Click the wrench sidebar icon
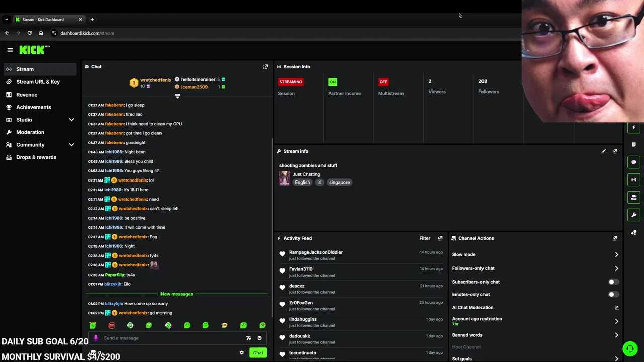This screenshot has width=644, height=362. [634, 215]
